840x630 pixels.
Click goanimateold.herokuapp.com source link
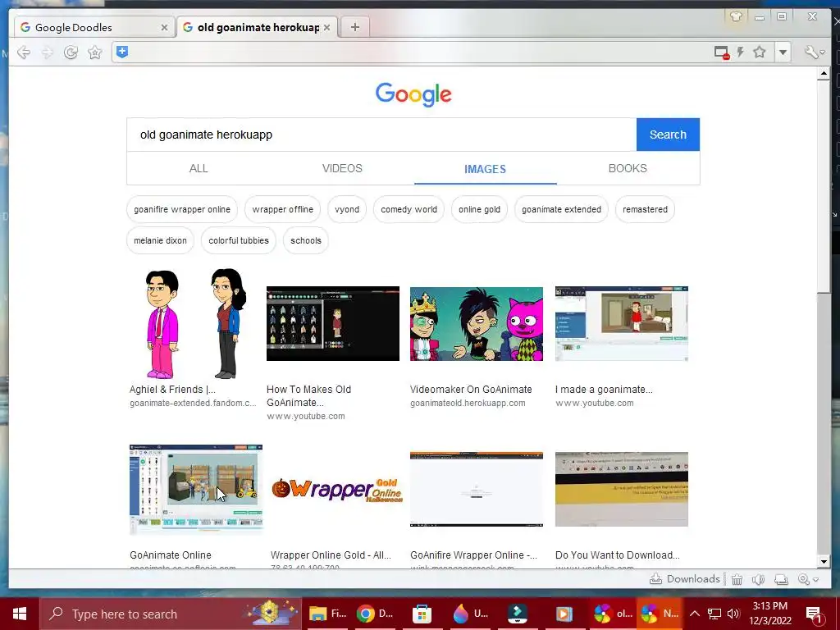tap(468, 403)
